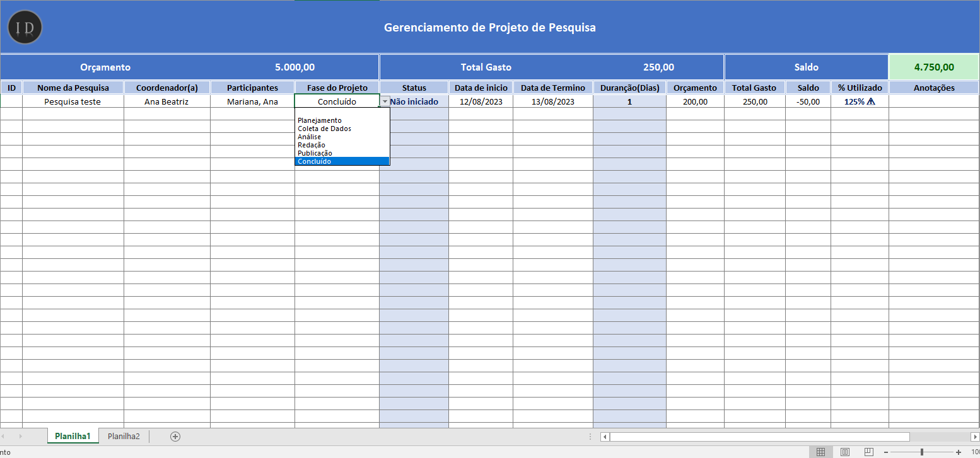The image size is (980, 458).
Task: Click the '% Utilizado' column header
Action: coord(860,88)
